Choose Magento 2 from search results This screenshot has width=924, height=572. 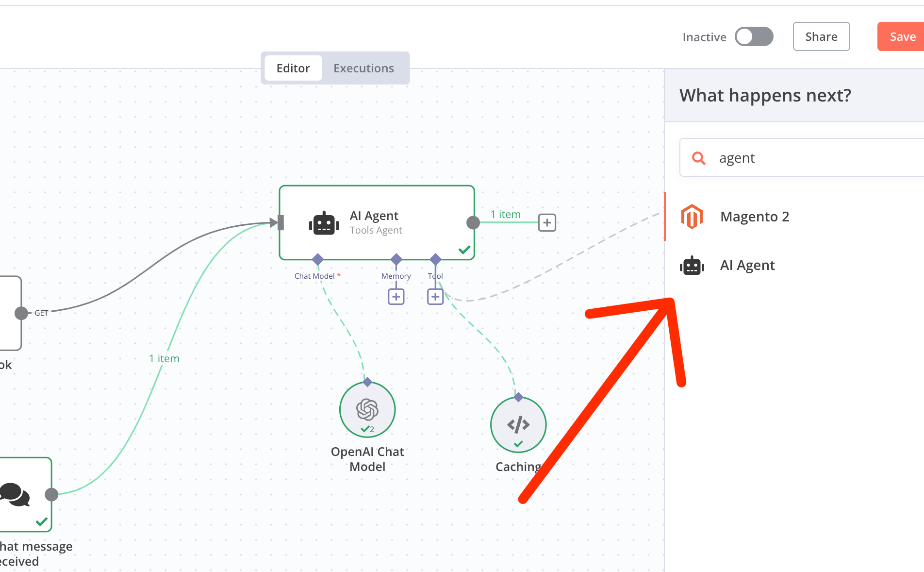point(794,217)
